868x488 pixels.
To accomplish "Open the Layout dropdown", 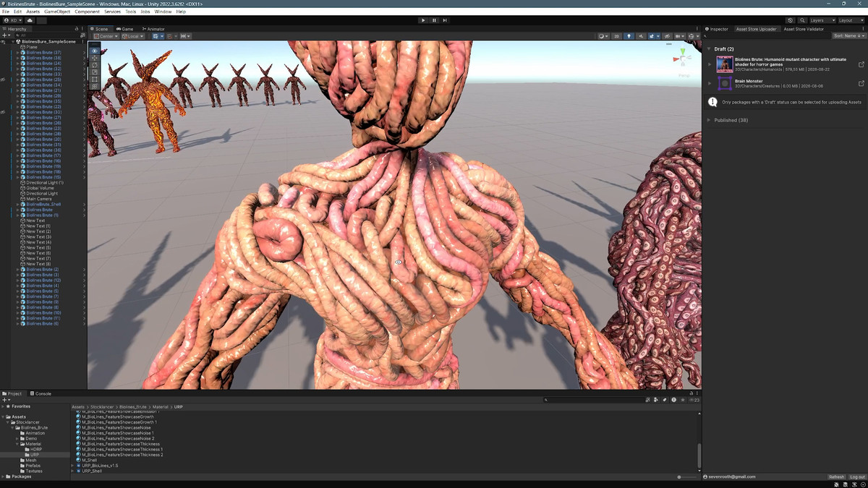I will [850, 20].
